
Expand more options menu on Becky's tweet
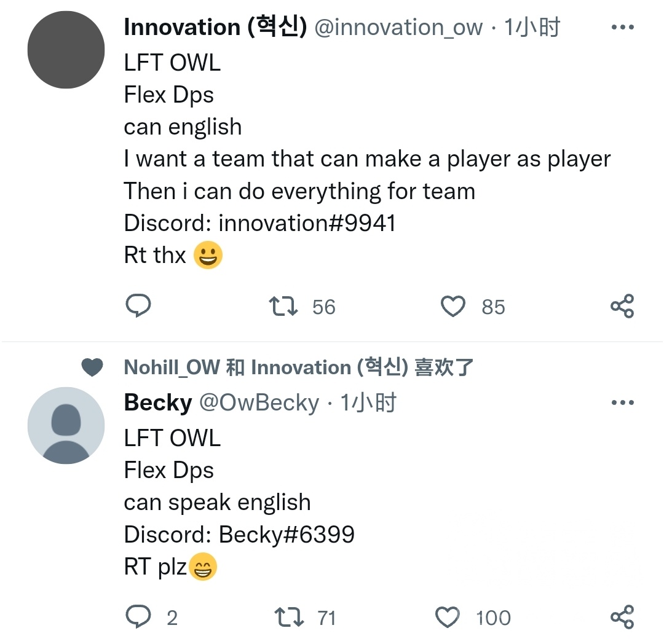click(x=622, y=403)
